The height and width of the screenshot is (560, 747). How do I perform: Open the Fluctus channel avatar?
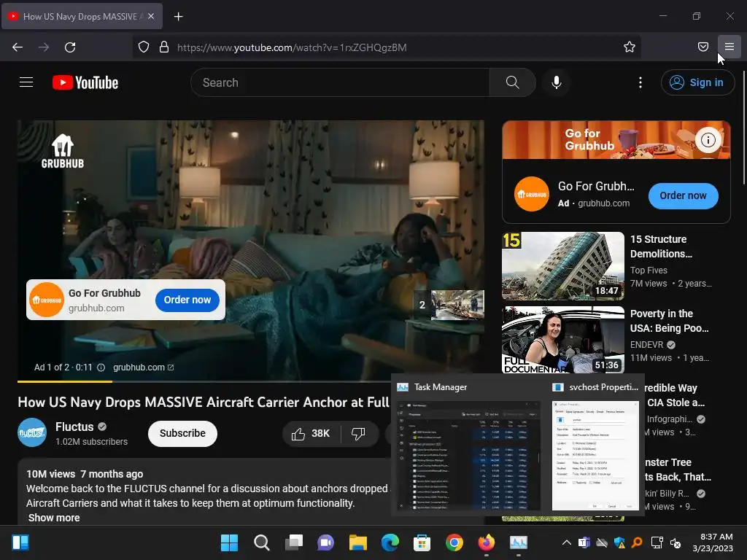[32, 432]
